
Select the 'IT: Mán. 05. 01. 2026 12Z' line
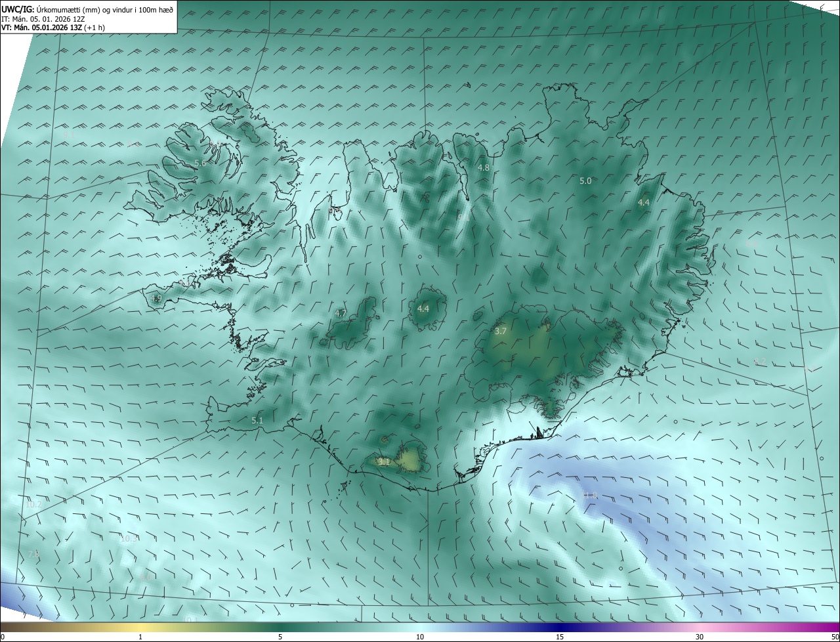coord(43,18)
